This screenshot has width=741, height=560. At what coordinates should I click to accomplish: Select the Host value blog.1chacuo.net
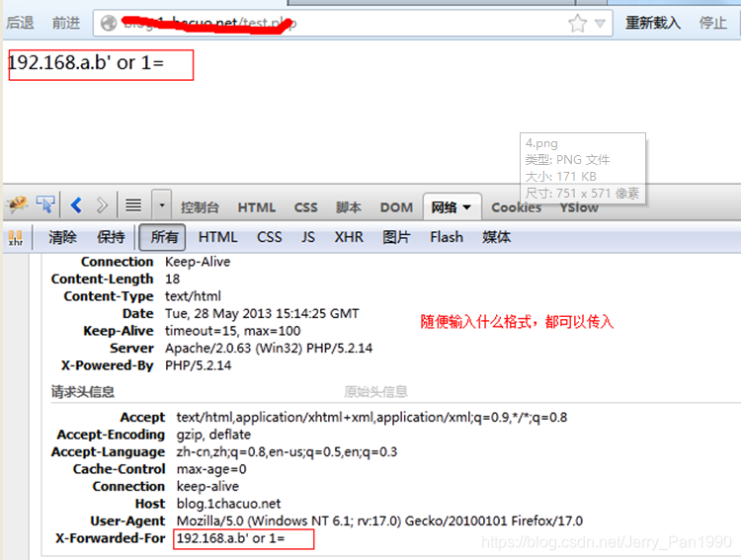(228, 504)
